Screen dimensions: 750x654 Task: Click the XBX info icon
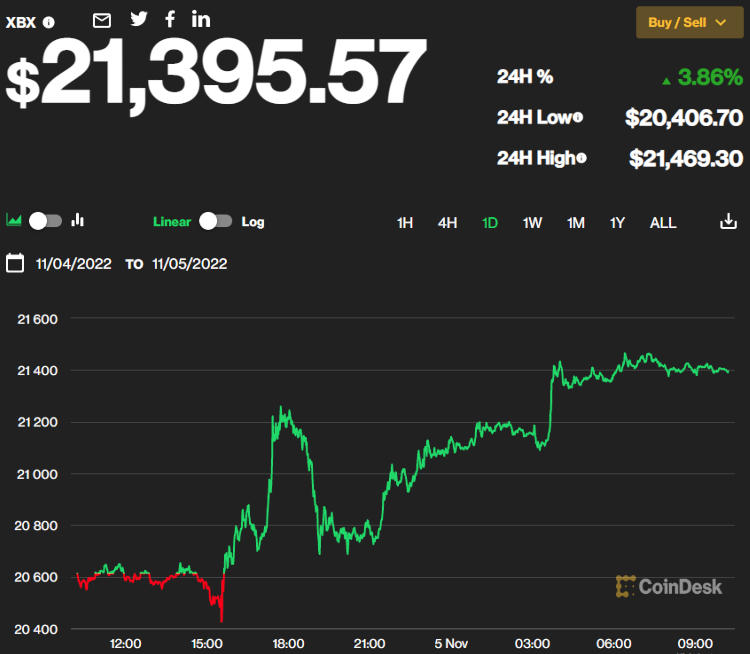pos(49,22)
